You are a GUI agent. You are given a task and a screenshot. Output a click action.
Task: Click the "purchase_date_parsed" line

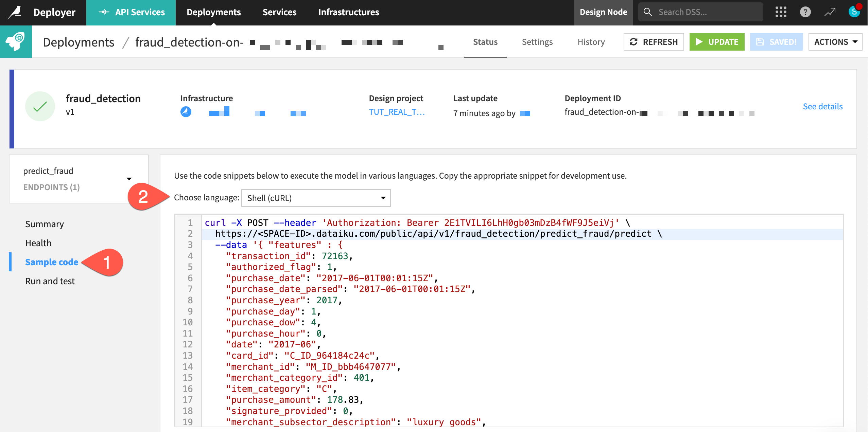pyautogui.click(x=350, y=289)
